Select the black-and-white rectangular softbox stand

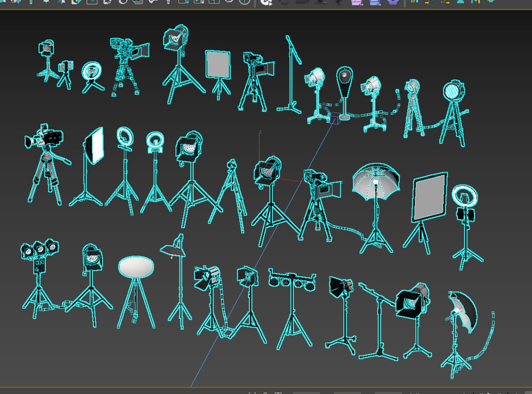(x=88, y=166)
